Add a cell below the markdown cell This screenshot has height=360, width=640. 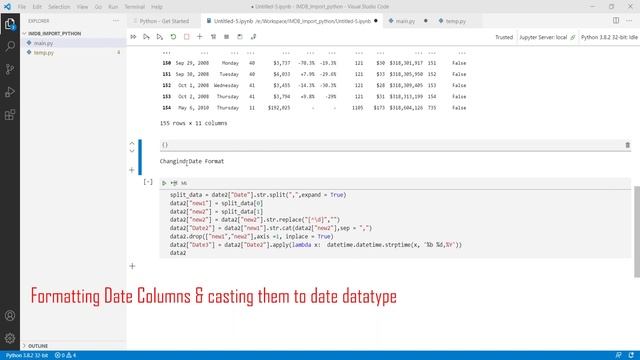click(x=132, y=170)
